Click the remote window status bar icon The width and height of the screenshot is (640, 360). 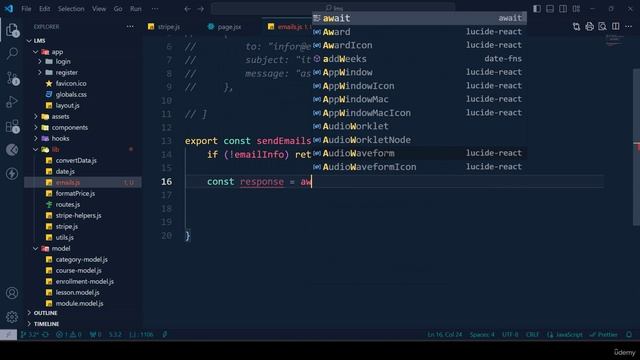pos(8,334)
